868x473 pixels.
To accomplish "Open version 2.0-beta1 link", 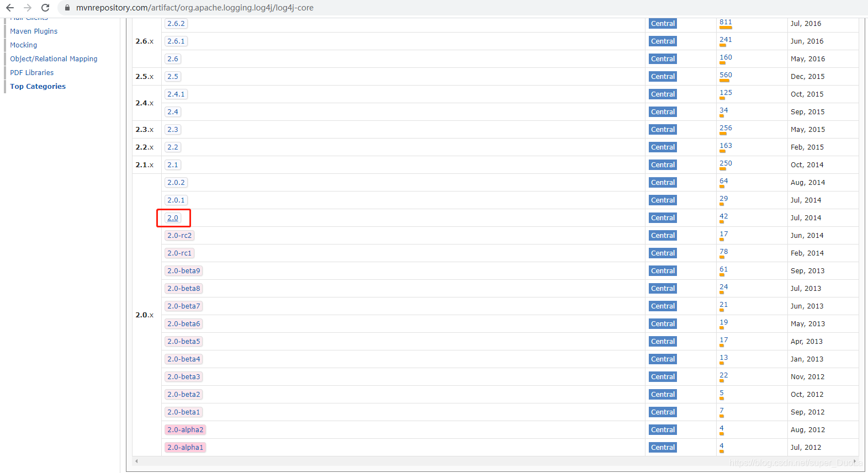I will [x=184, y=412].
